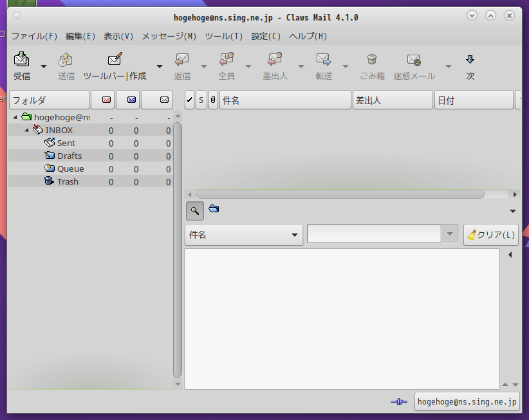
Task: Open the 件名 search type combo box
Action: (x=243, y=235)
